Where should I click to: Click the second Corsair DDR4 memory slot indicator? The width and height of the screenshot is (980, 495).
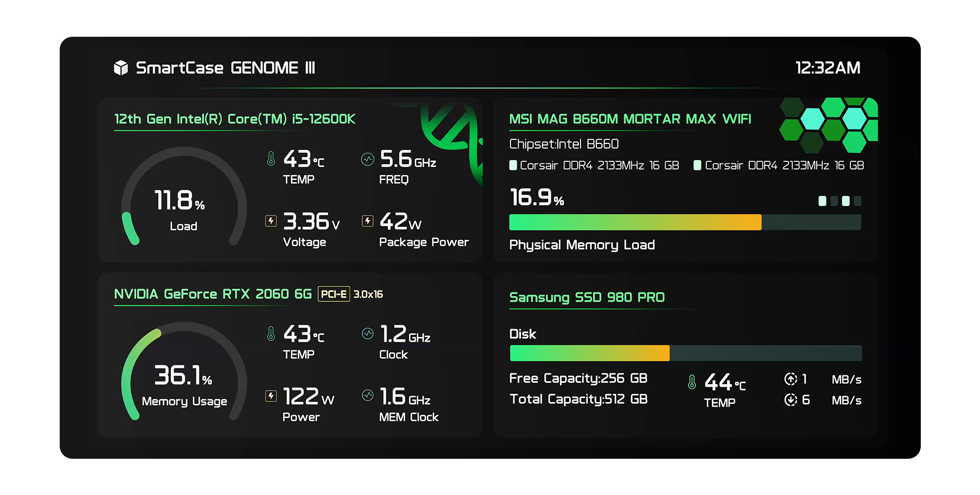tap(697, 165)
